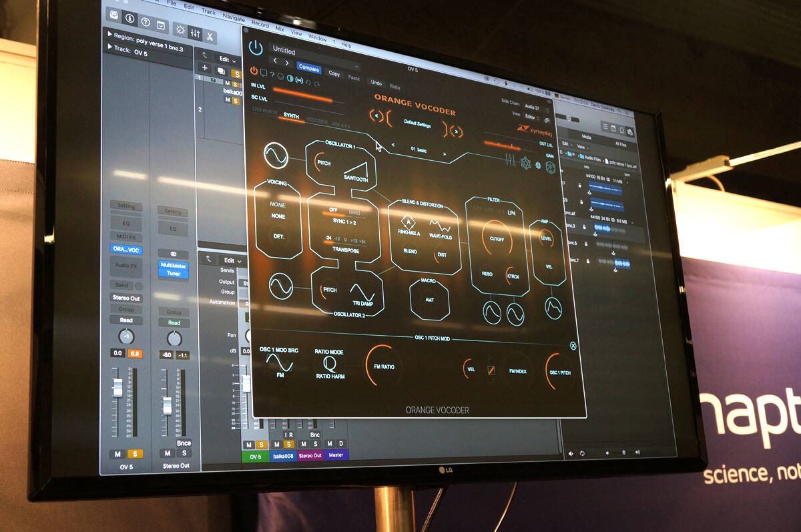Close the OSC 1 PITCH MOD panel
Viewport: 801px width, 532px height.
[573, 345]
